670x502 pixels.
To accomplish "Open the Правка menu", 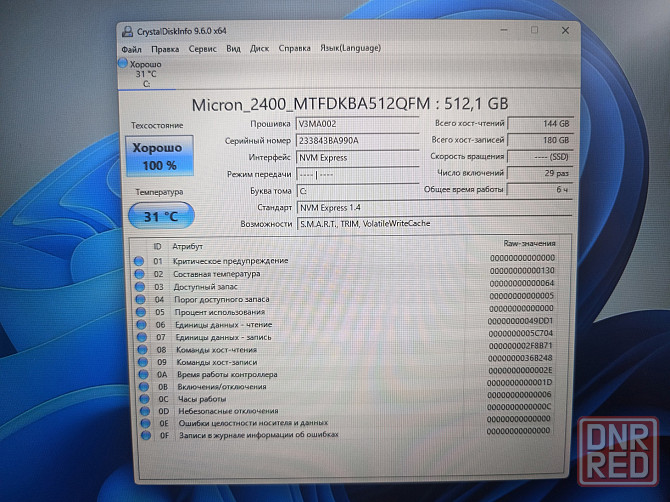I will [165, 49].
